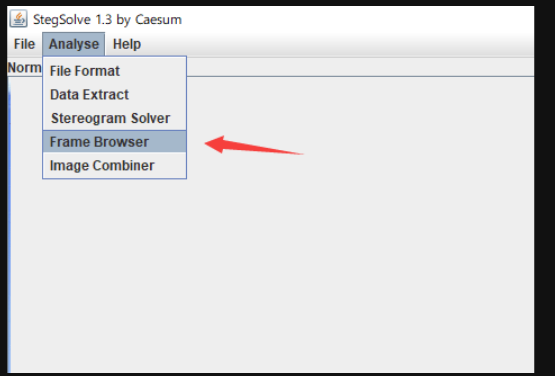Click the arrowhead tip of the red arrow
Viewport: 555px width, 376px height.
click(x=207, y=143)
